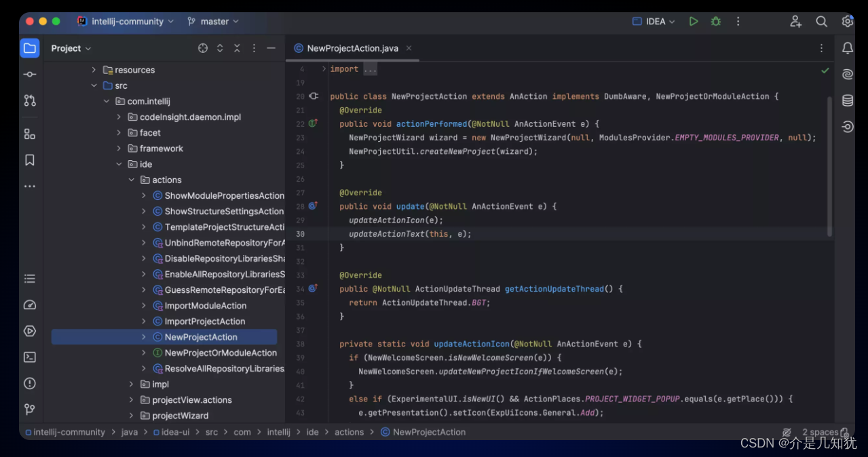Collapse the src folder
The height and width of the screenshot is (457, 868).
[x=94, y=85]
